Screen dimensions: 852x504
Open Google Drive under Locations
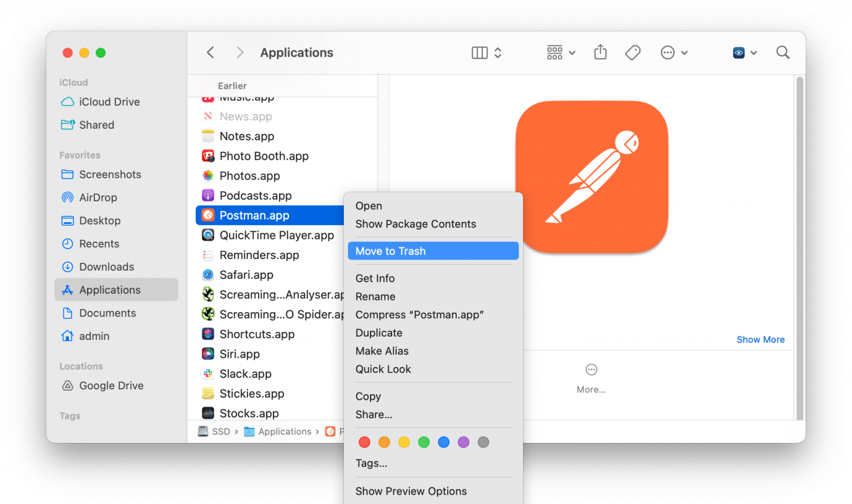111,385
